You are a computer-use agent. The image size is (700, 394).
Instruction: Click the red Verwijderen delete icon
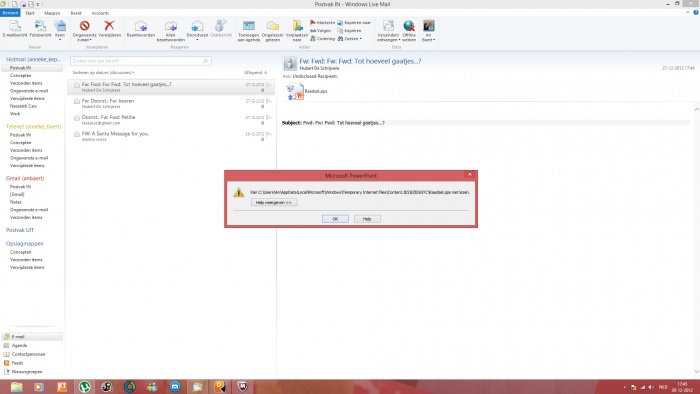109,26
